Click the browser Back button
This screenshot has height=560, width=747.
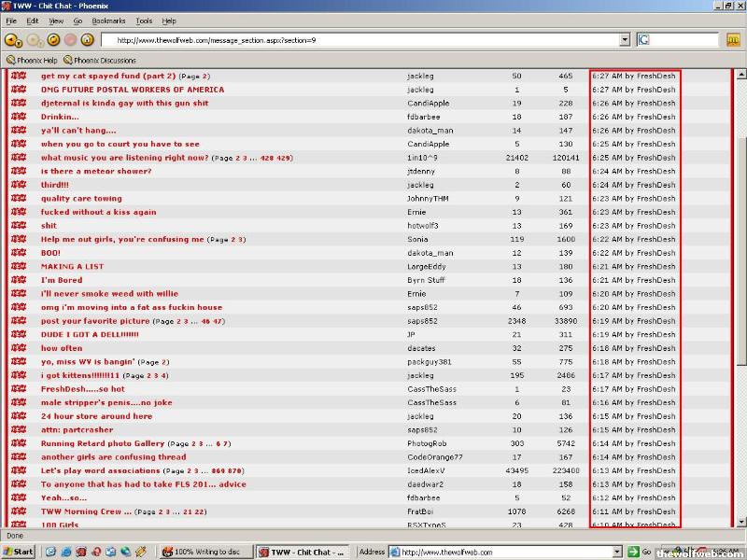pos(12,40)
